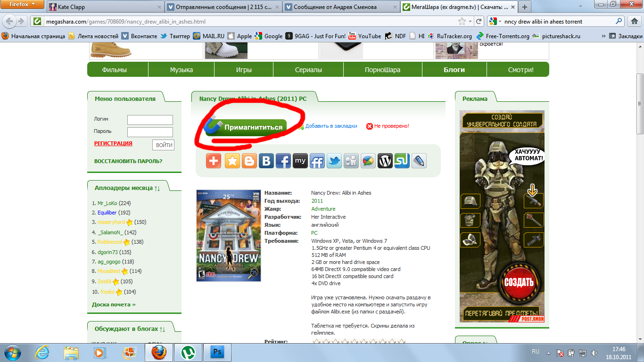Open the YouTube bookmark
The image size is (644, 362).
pyautogui.click(x=365, y=36)
